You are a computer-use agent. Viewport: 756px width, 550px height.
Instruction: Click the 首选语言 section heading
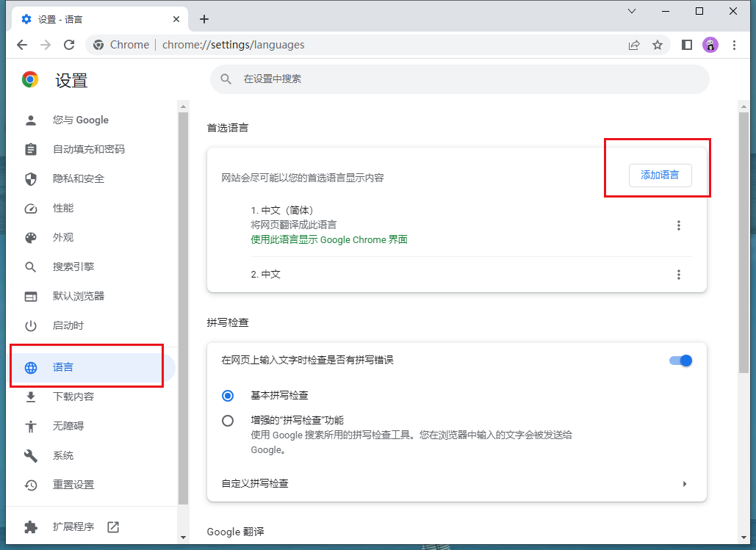coord(228,128)
